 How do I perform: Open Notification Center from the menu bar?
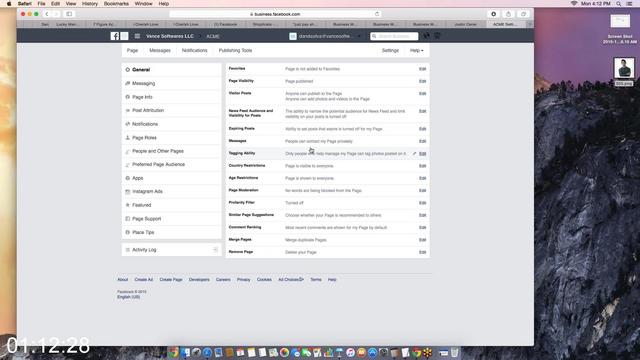[x=629, y=3]
